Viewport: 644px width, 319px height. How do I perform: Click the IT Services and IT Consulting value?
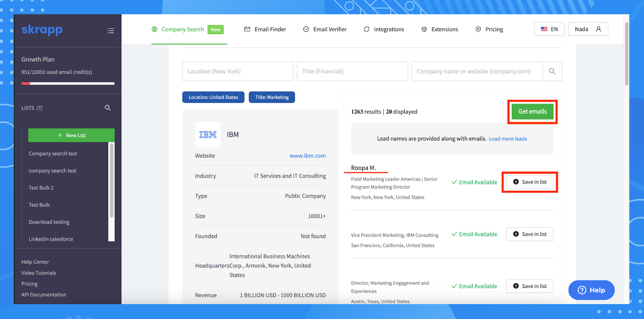point(290,176)
